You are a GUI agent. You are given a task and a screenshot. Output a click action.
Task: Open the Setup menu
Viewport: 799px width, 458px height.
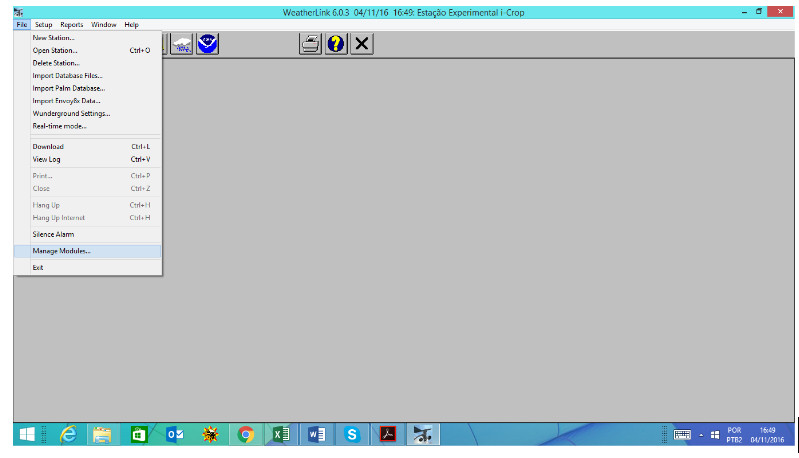(44, 24)
